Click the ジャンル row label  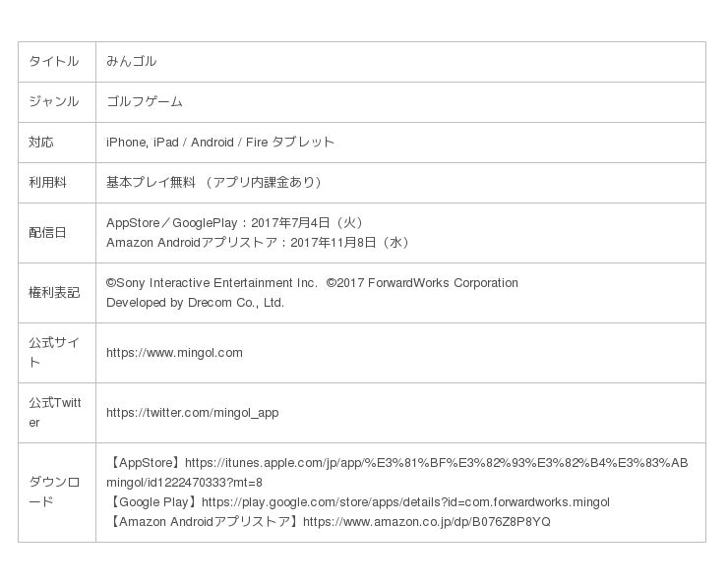point(54,102)
